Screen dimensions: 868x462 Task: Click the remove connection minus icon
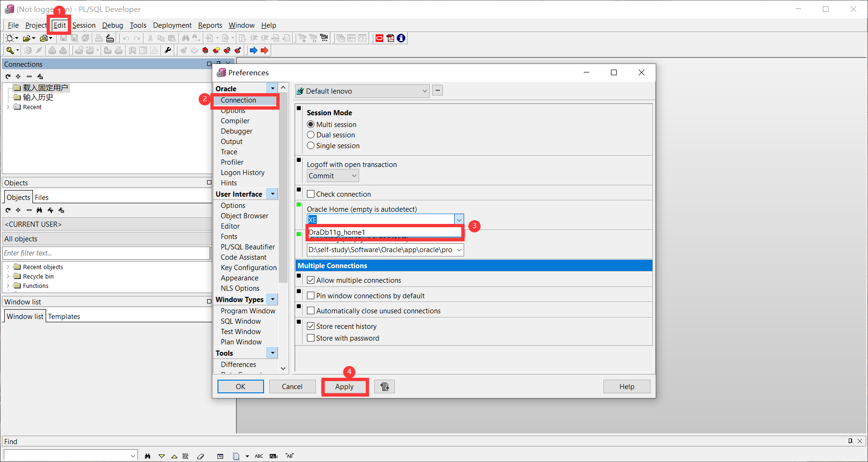point(29,76)
